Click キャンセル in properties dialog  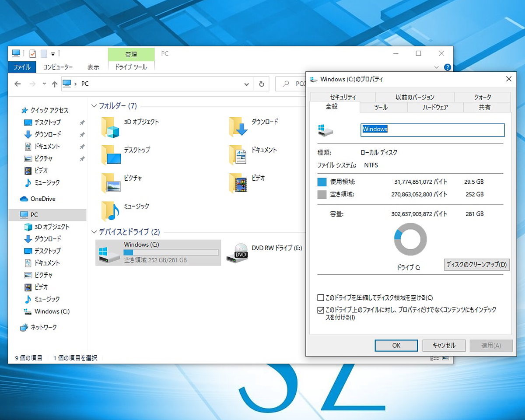(x=444, y=345)
